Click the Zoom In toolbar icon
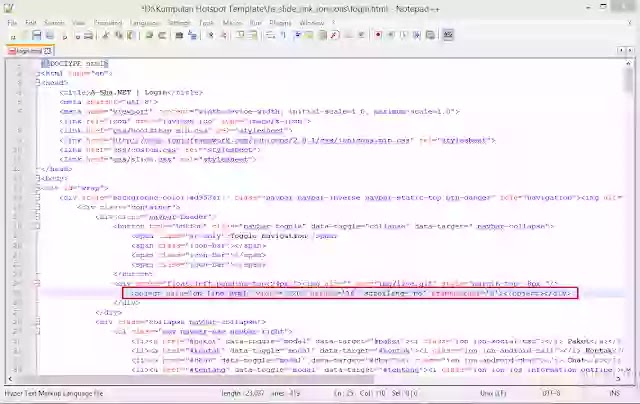Screen dimensions: 640x404 (x=211, y=36)
